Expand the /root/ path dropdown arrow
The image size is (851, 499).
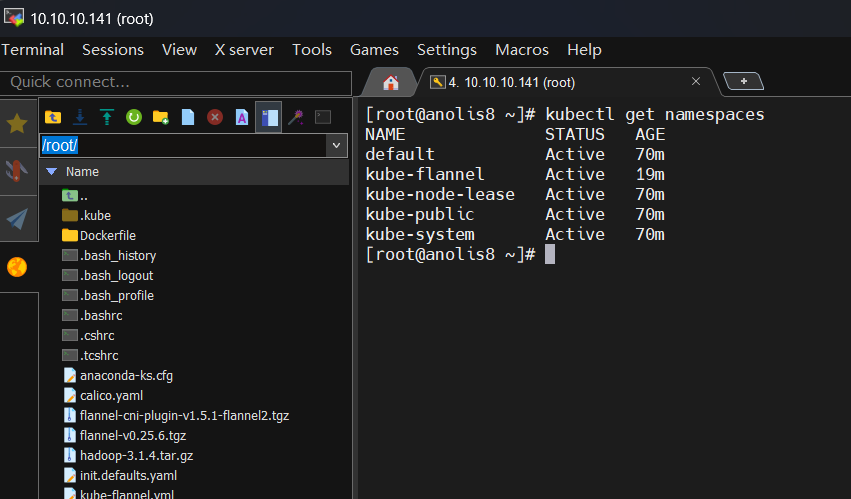pyautogui.click(x=336, y=146)
